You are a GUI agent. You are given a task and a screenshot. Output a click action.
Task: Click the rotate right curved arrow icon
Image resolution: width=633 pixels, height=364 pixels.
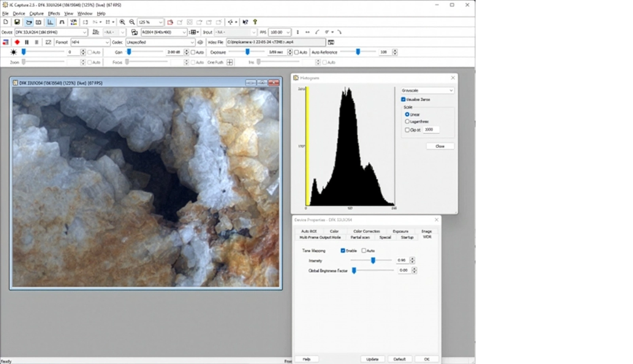coord(339,32)
